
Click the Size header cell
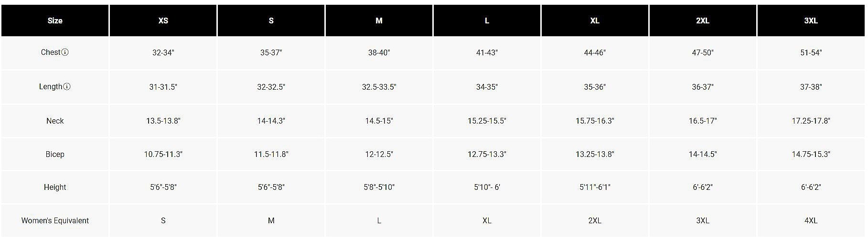[x=55, y=21]
